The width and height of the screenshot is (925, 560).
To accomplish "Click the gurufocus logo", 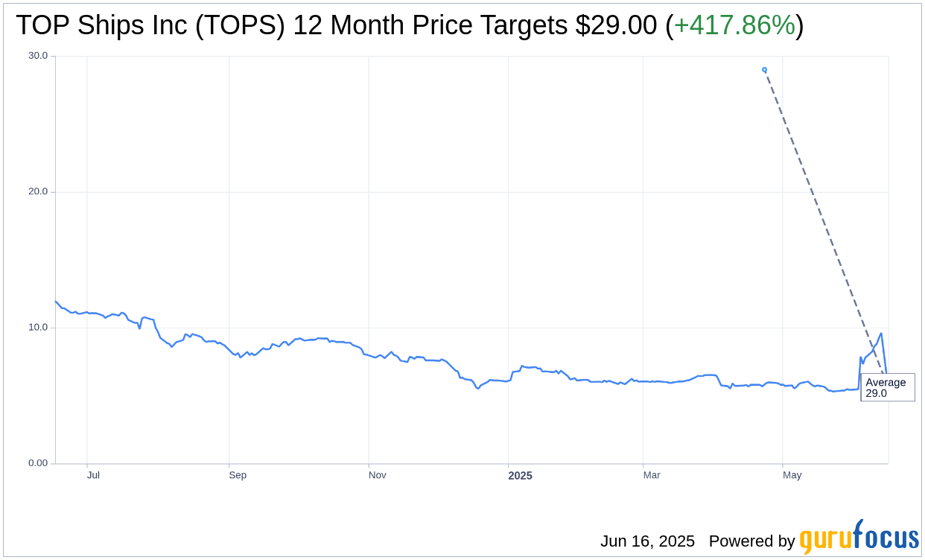I will tap(859, 538).
